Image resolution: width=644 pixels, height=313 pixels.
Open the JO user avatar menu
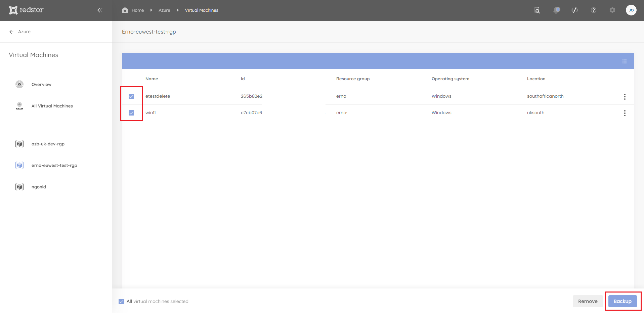click(x=631, y=10)
